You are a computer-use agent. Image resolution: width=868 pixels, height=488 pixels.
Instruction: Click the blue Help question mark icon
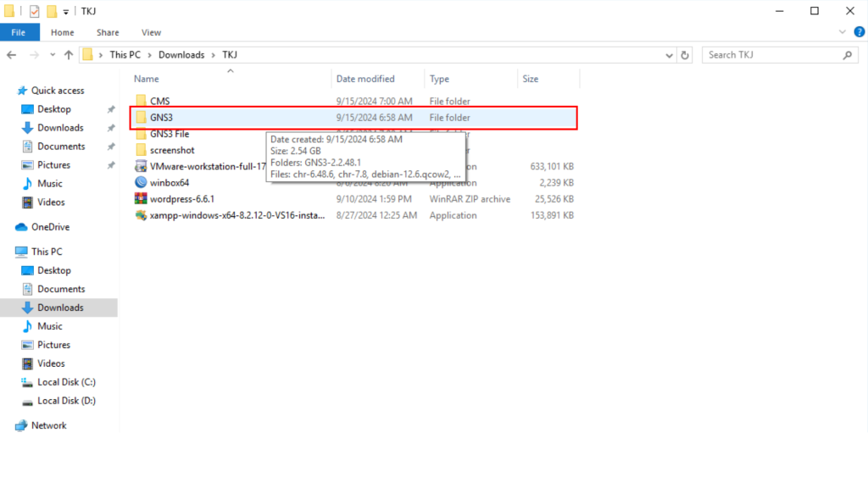click(x=857, y=32)
